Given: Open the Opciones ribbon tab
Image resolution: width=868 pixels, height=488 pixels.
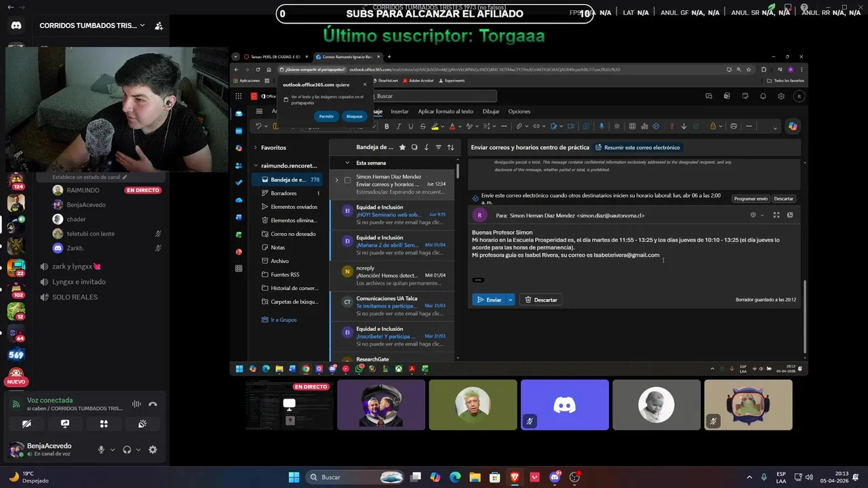Looking at the screenshot, I should (x=519, y=111).
